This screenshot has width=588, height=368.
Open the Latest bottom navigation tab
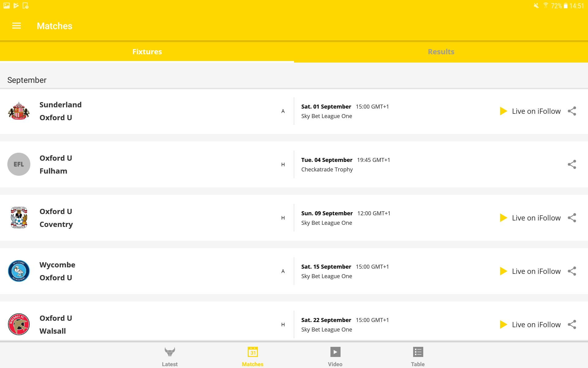170,357
